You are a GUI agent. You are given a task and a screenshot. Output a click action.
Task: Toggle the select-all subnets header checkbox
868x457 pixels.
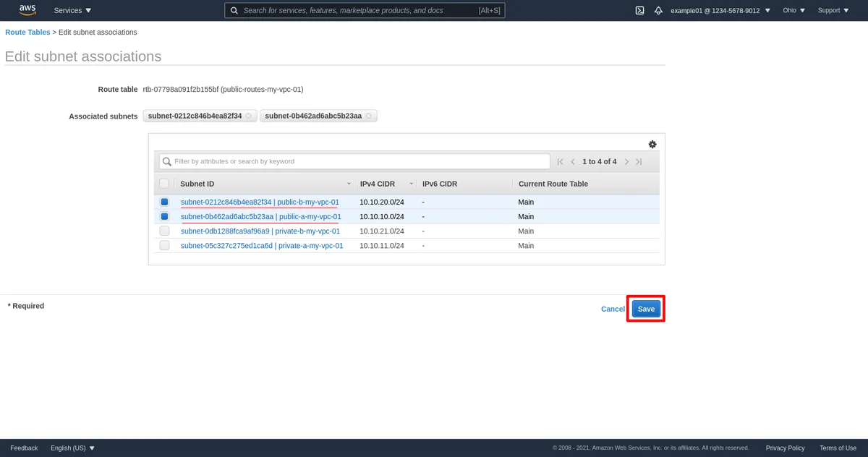(164, 184)
